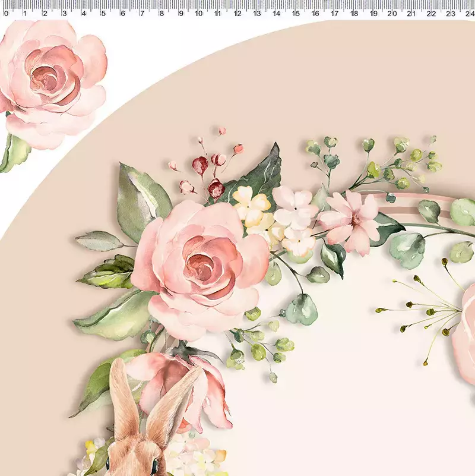Screen dimensions: 475x476
Task: Click the ruler mark labeled 0
Action: click(7, 13)
